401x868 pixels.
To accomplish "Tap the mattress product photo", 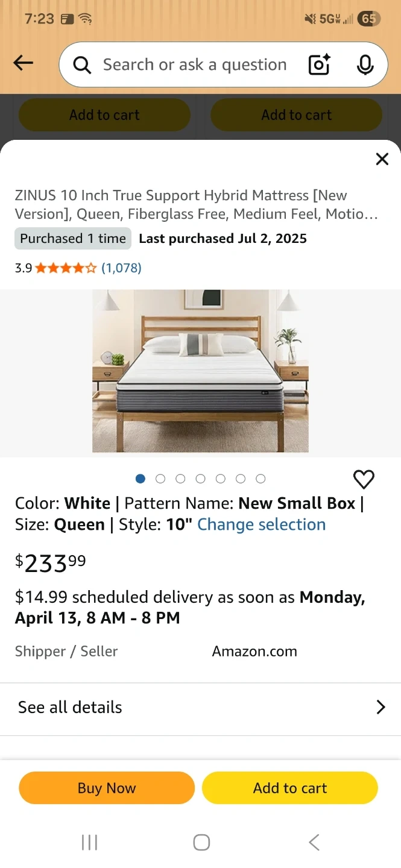I will [200, 371].
